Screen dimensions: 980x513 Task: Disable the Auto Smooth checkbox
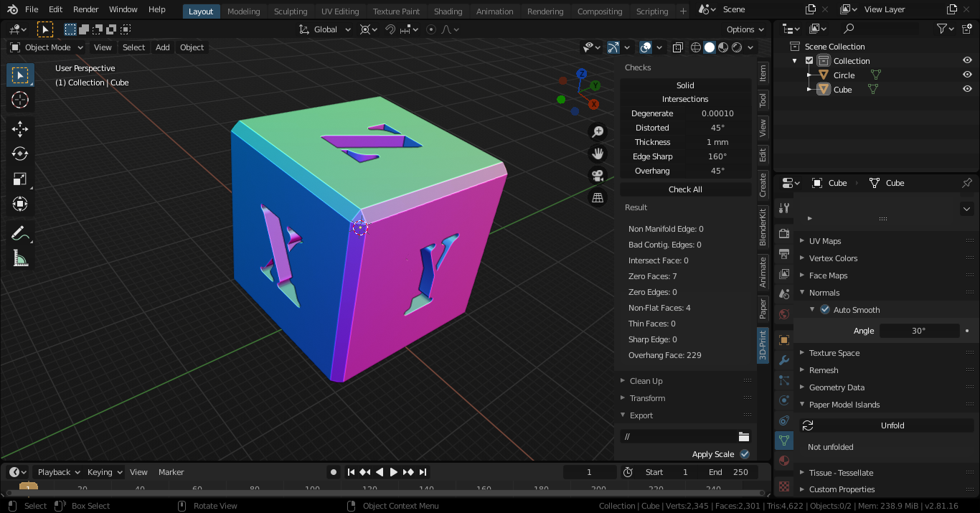(825, 310)
